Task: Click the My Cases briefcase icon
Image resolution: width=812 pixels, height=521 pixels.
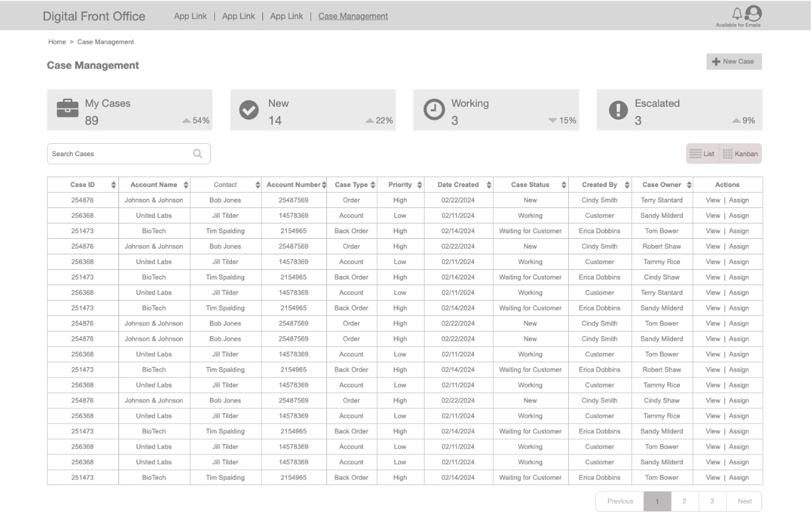Action: [68, 109]
